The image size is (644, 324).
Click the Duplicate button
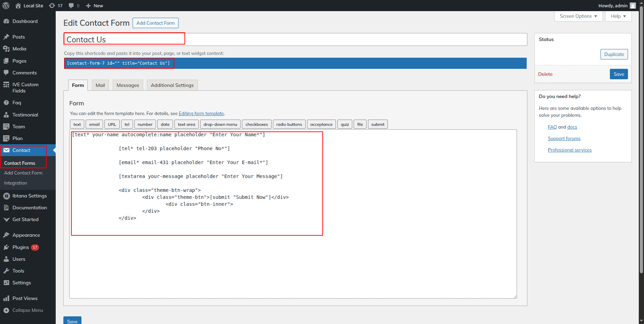tap(614, 54)
